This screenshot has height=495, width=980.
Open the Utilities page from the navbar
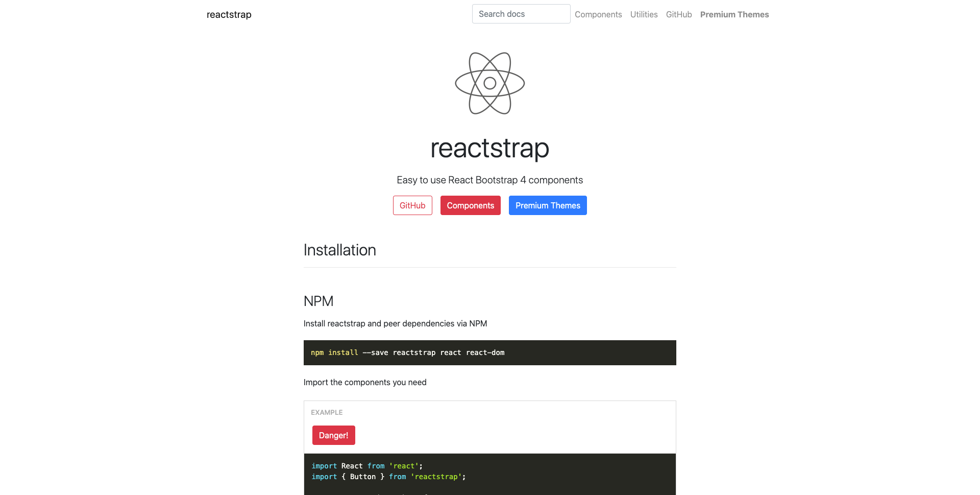point(644,14)
